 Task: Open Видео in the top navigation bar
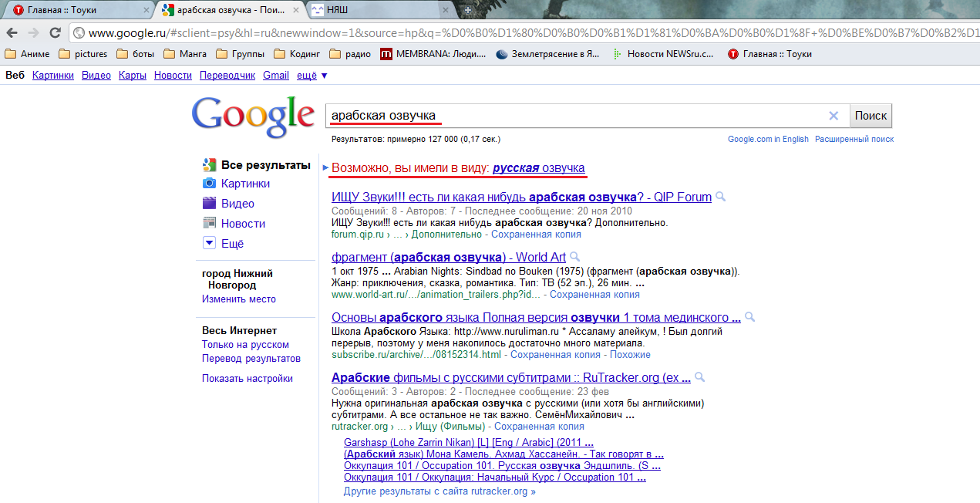pos(96,75)
